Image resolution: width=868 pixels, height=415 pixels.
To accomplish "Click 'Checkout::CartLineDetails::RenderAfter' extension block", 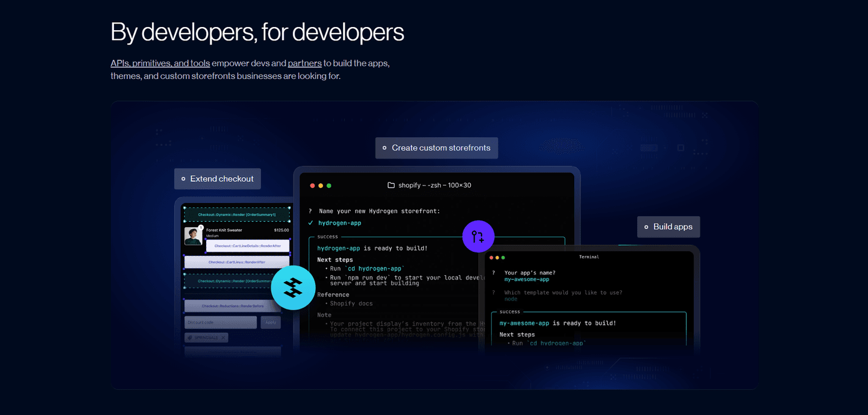I will [x=248, y=246].
